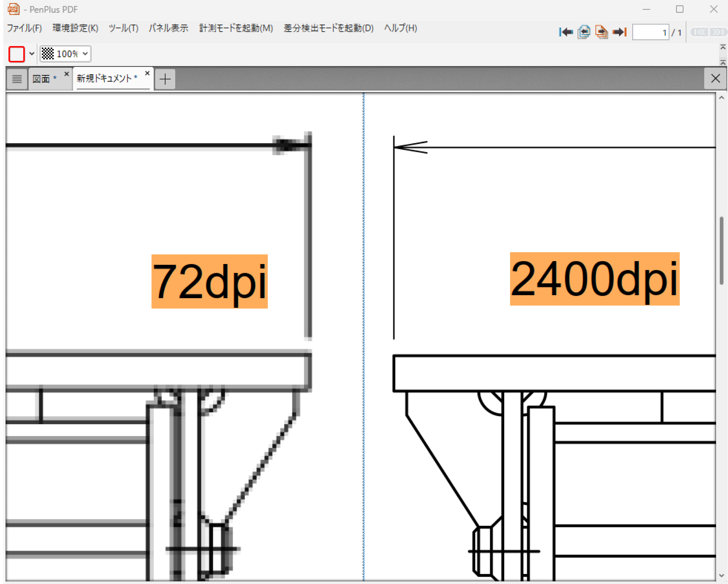Expand the shape tool dropdown arrow
The width and height of the screenshot is (728, 584).
tap(32, 54)
